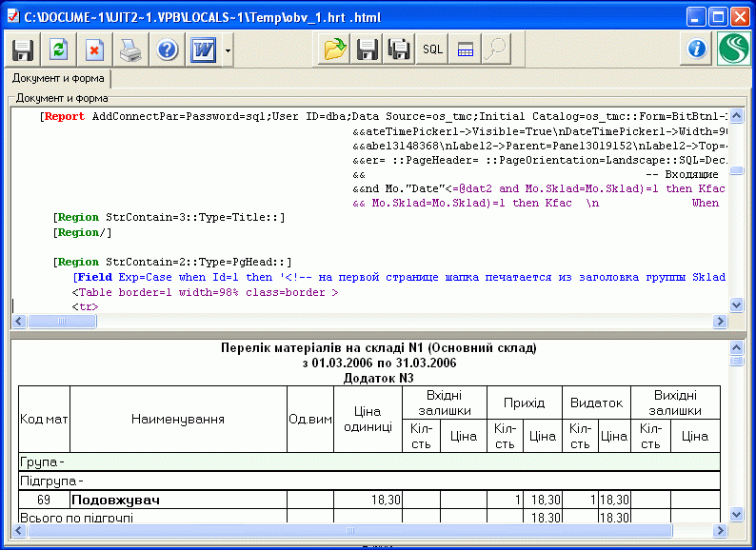Open the table grid icon
Viewport: 756px width, 550px height.
(465, 49)
